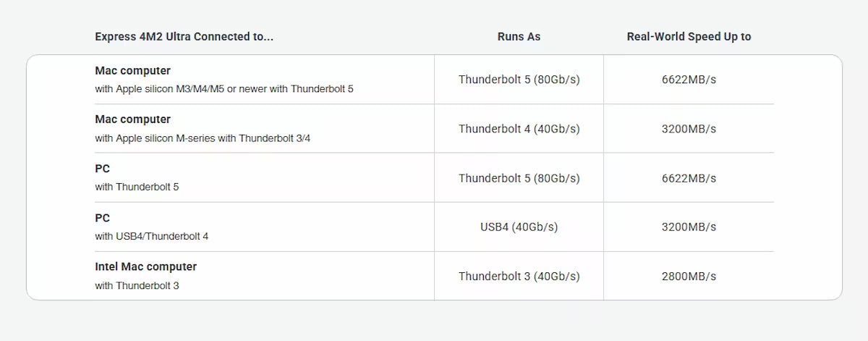This screenshot has height=341, width=868.
Task: Click the 'with USB4/Thunderbolt 4' subtitle
Action: 152,236
